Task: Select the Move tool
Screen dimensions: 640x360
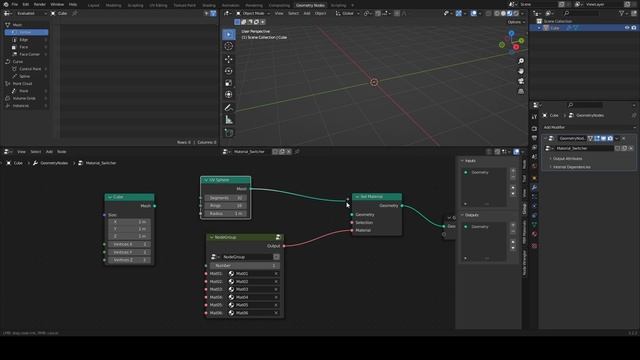Action: (x=229, y=59)
